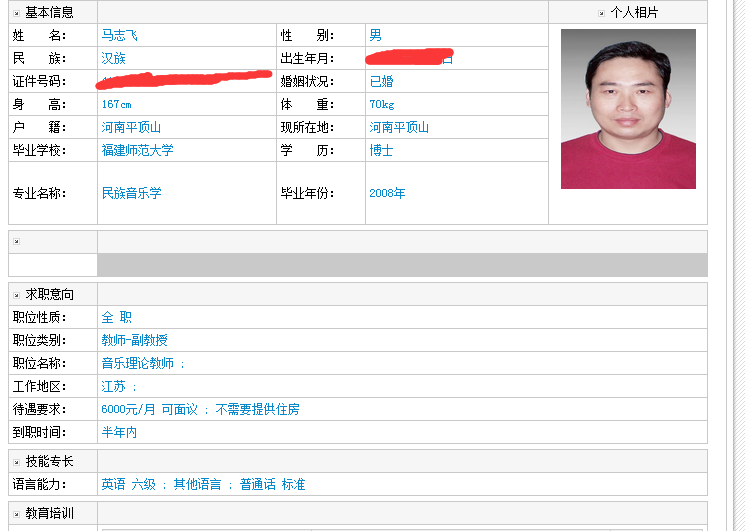
Task: Select the gender value 男
Action: pos(375,35)
